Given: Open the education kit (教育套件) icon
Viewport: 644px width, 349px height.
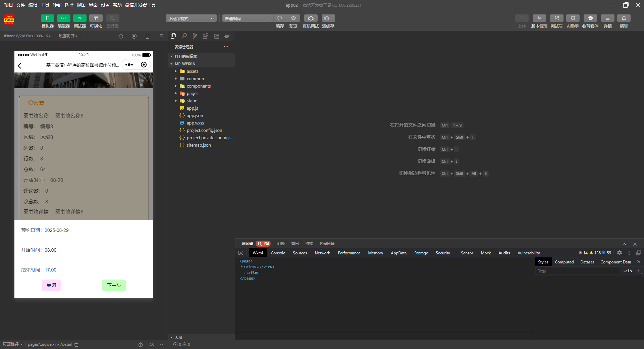Looking at the screenshot, I should point(590,18).
